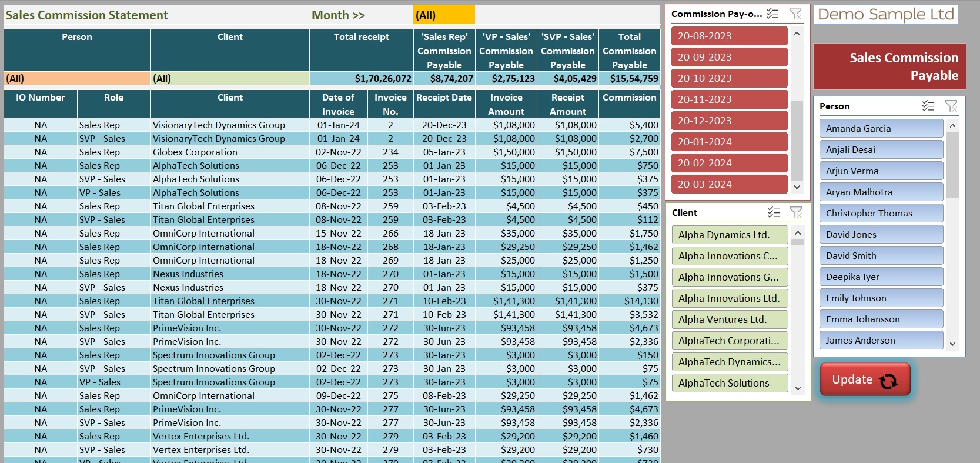Screen dimensions: 980x463
Task: Enable multi-select in Client slicer
Action: click(x=774, y=212)
